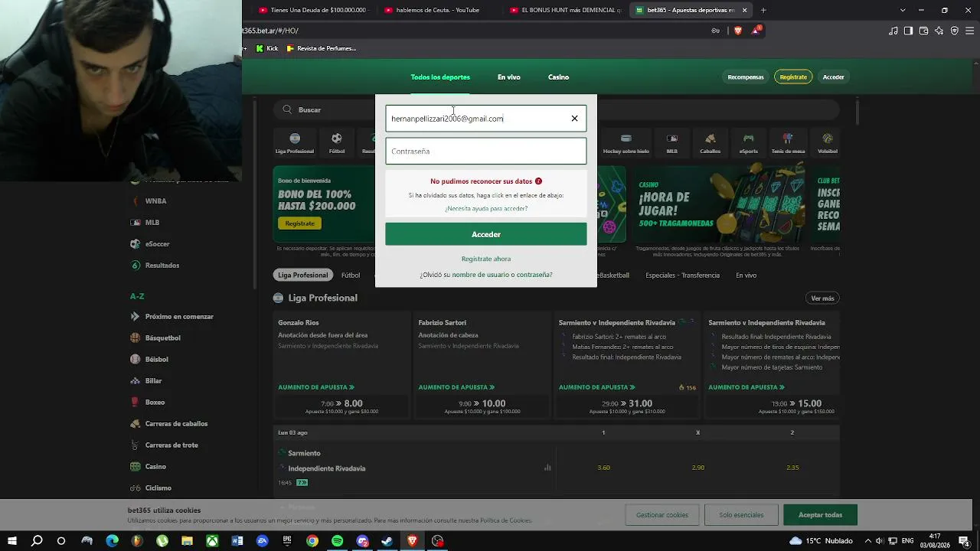Click the Billar sidebar icon
980x551 pixels.
click(x=136, y=380)
